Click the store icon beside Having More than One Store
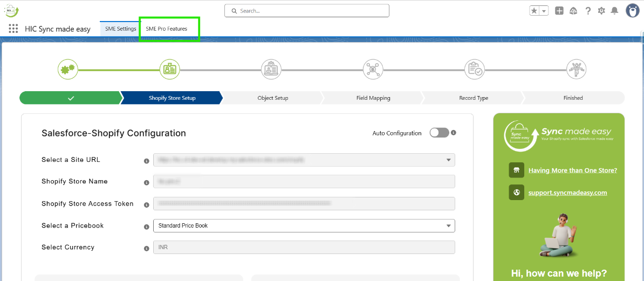 tap(516, 170)
